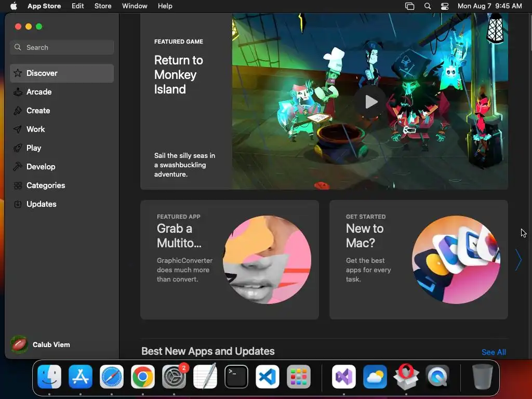
Task: Open the Store menu
Action: tap(103, 6)
